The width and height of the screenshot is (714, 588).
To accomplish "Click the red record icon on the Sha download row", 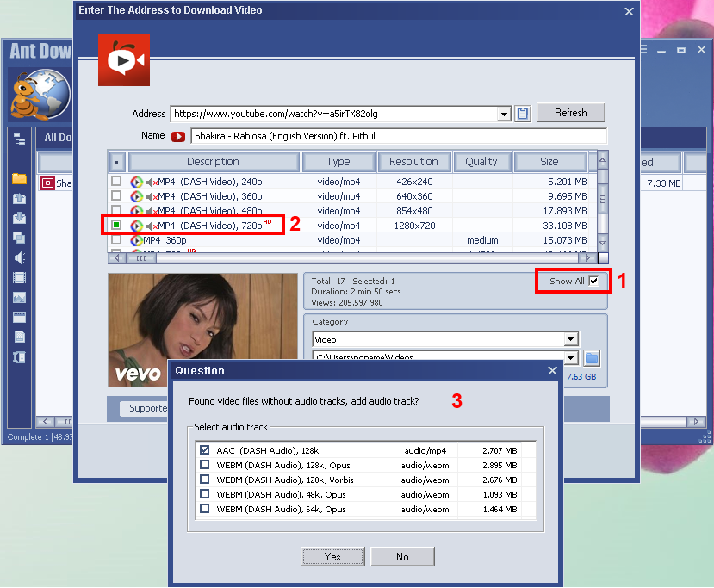I will (x=47, y=183).
